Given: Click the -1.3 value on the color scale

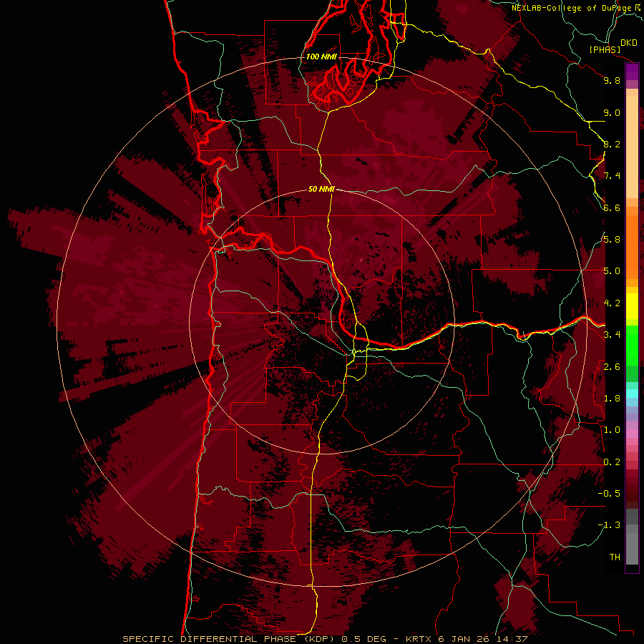Looking at the screenshot, I should pyautogui.click(x=609, y=525).
